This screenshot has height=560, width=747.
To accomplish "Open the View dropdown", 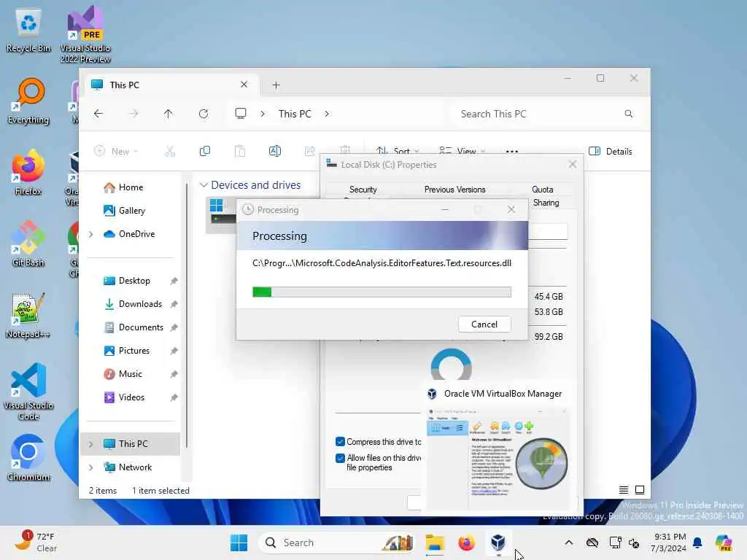I will tap(462, 152).
